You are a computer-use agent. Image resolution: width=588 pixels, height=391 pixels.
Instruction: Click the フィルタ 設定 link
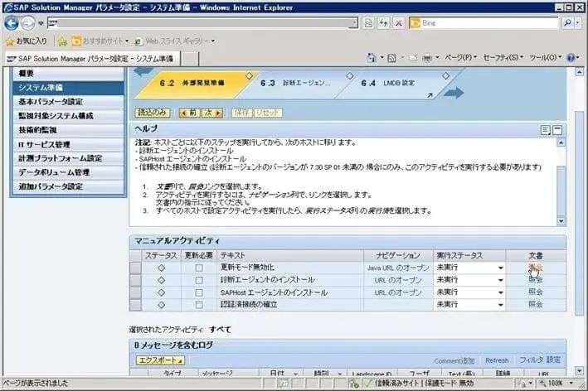540,360
